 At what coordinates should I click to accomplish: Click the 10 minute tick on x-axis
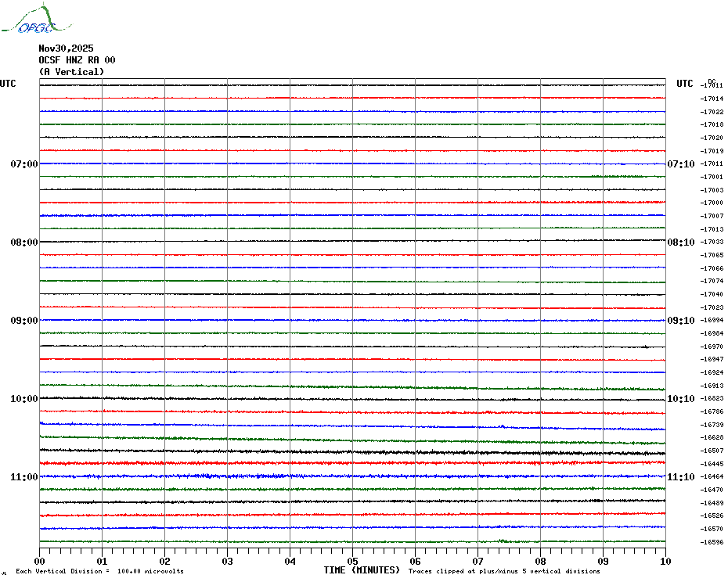[x=665, y=561]
